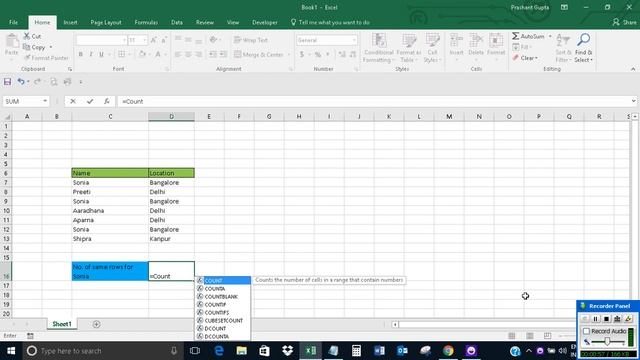The image size is (640, 360).
Task: Expand the Merge & Center dropdown arrow
Action: [x=289, y=54]
